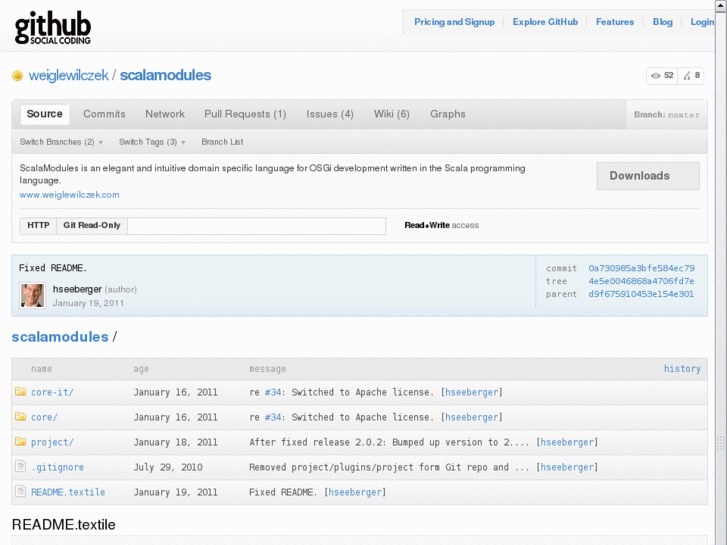Select the HTTP clone URL button
727x545 pixels.
tap(38, 225)
